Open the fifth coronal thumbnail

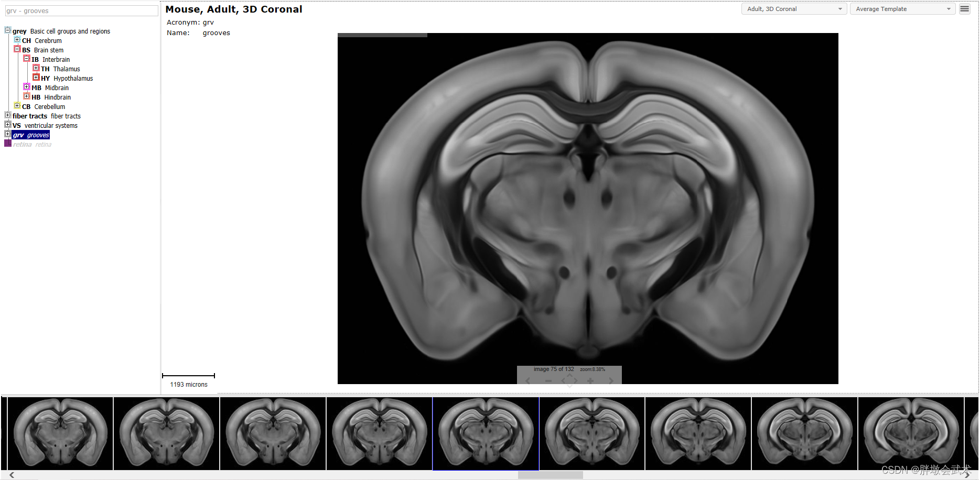coord(486,433)
